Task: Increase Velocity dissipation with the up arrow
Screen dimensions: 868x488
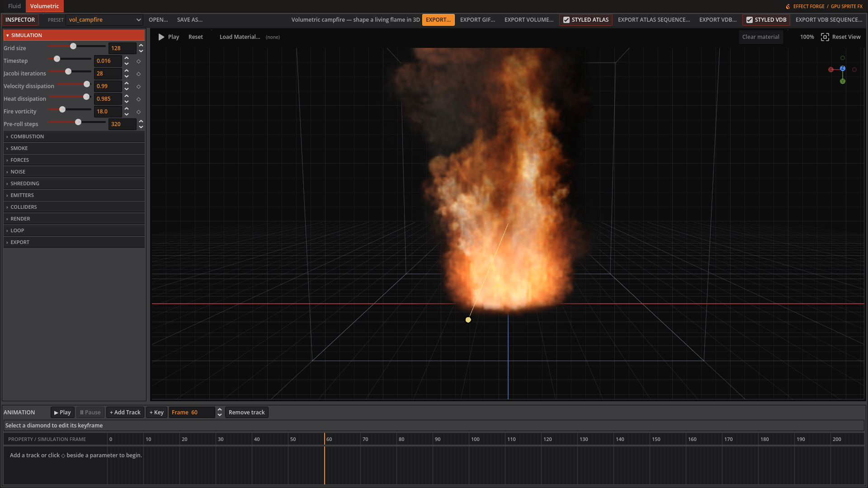Action: point(127,84)
